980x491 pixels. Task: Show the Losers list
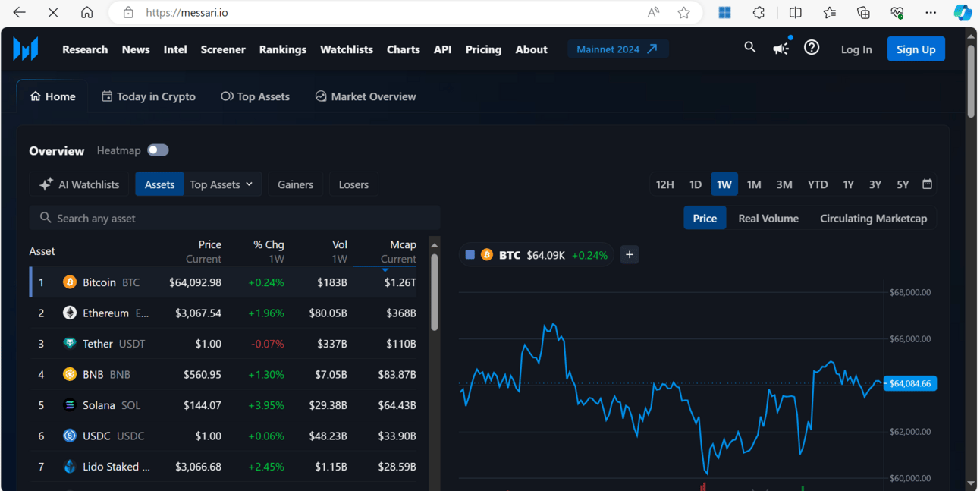pyautogui.click(x=353, y=184)
